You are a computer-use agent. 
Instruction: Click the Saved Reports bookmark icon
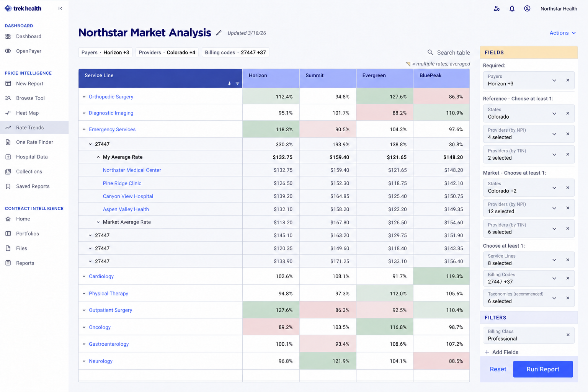pos(8,186)
